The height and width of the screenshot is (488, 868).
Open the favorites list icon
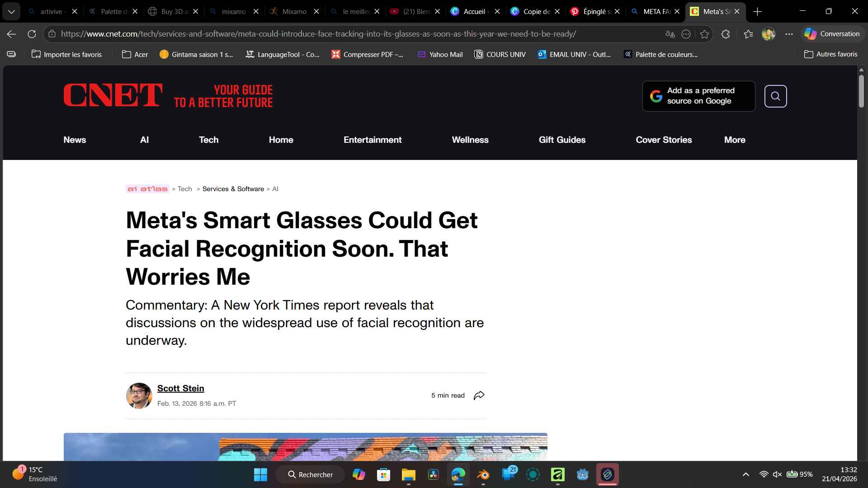(748, 34)
